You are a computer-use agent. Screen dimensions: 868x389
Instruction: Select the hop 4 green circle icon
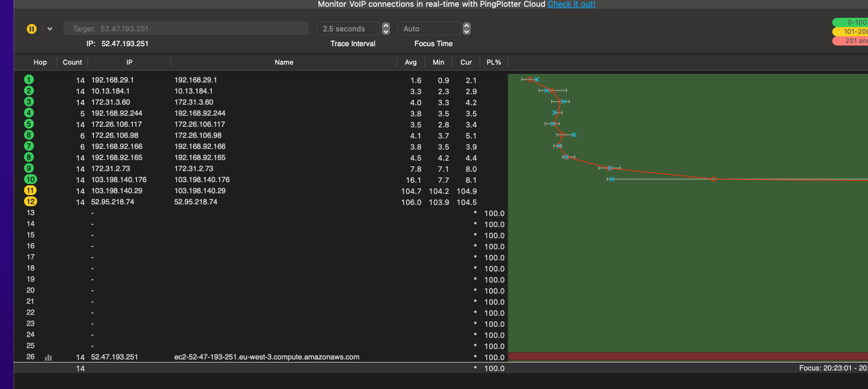tap(29, 113)
